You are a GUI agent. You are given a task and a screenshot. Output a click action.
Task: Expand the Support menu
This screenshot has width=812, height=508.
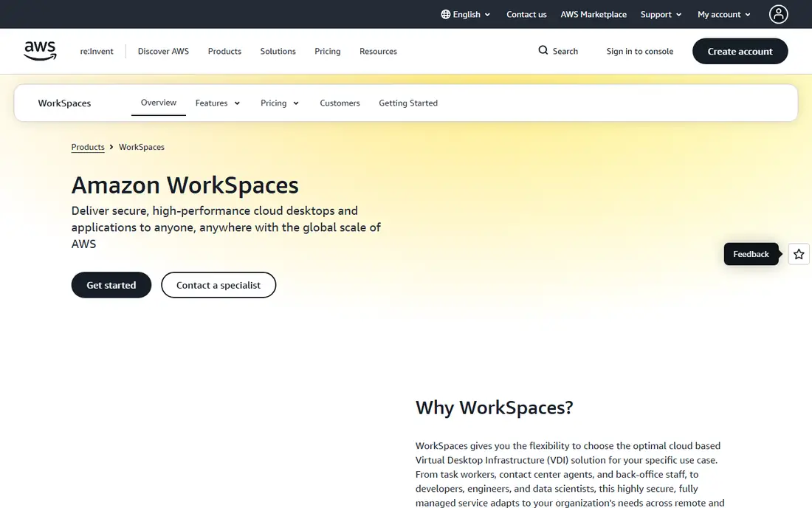pyautogui.click(x=661, y=15)
